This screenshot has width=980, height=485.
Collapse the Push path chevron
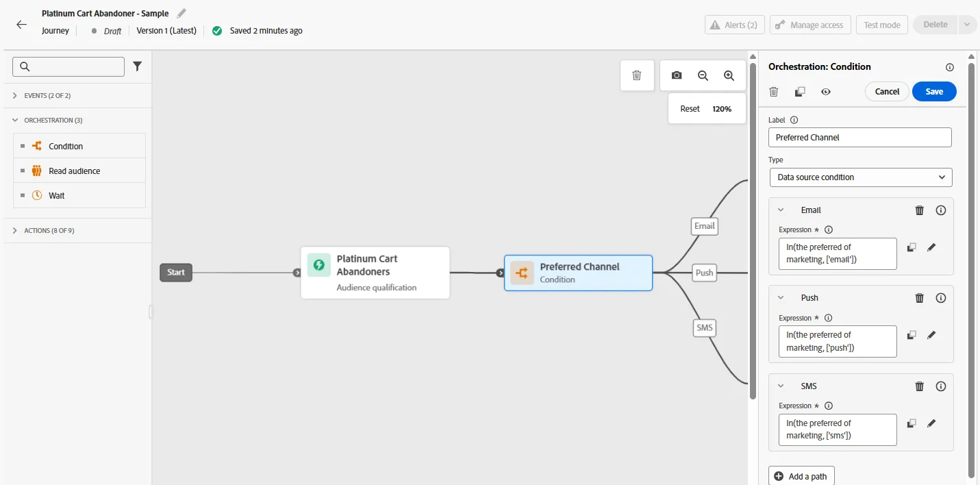781,298
